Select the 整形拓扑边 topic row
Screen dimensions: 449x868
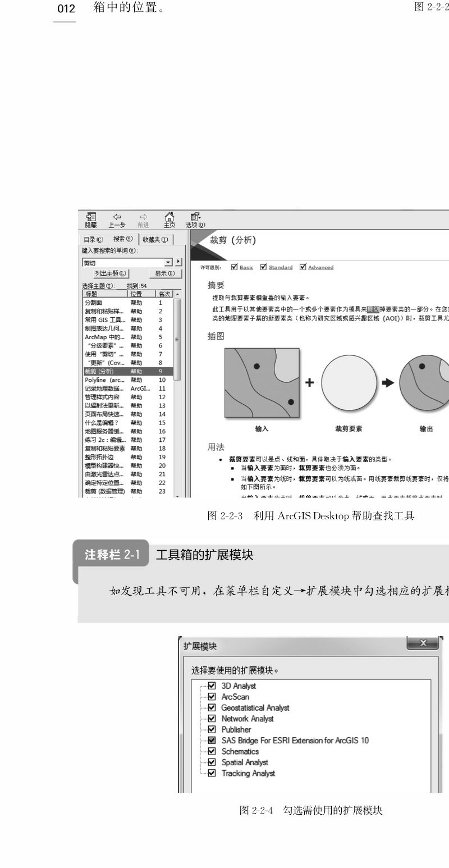128,457
